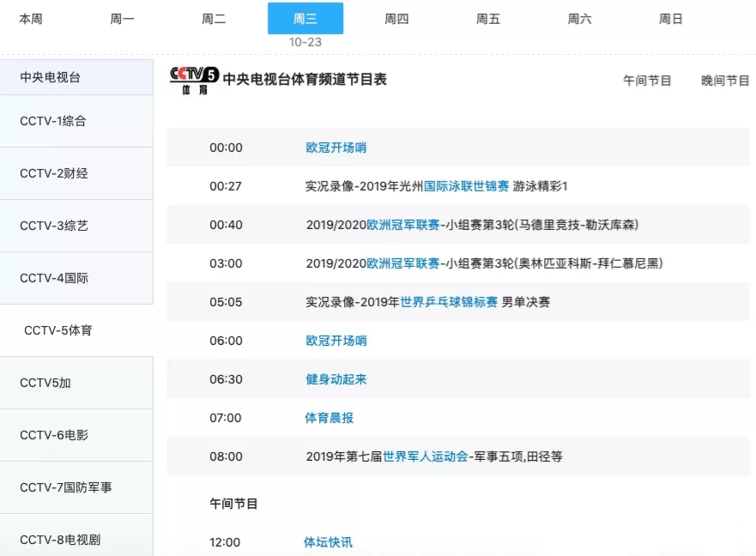Click the 军事五项,田径等 text

518,456
